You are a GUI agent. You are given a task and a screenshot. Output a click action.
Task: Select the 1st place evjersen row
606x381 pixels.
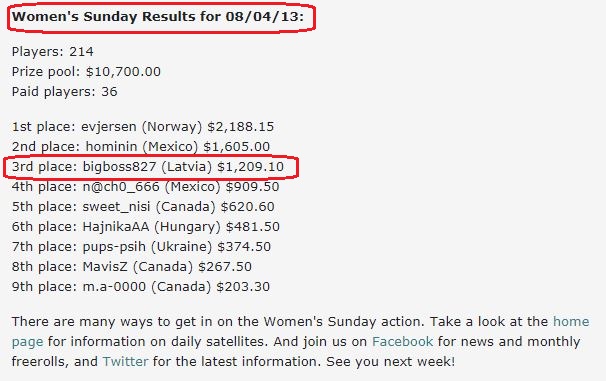pyautogui.click(x=143, y=127)
